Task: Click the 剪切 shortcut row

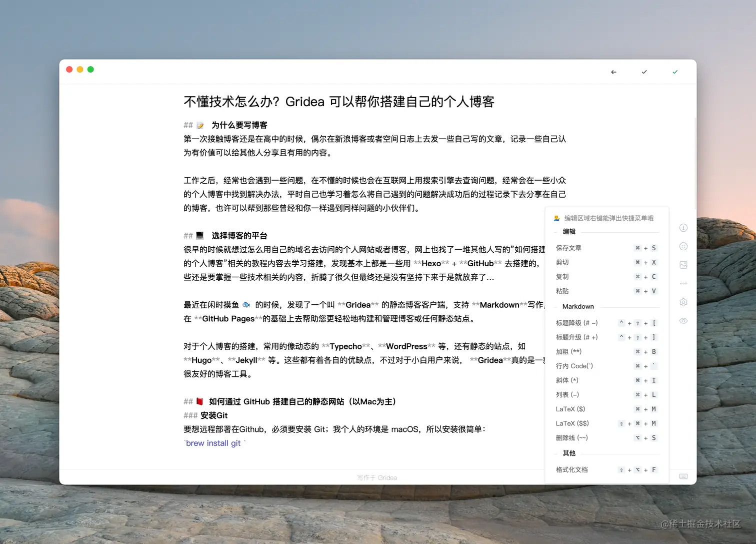Action: [x=606, y=262]
